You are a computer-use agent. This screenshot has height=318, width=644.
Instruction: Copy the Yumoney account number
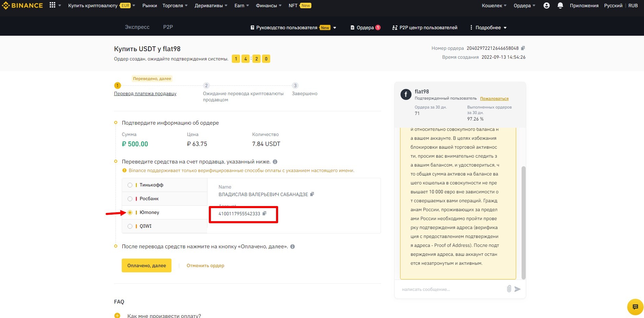(264, 214)
